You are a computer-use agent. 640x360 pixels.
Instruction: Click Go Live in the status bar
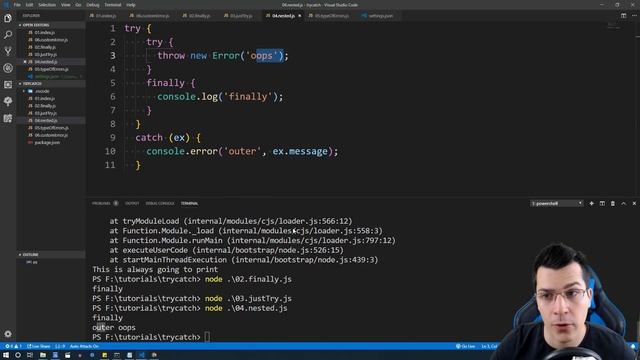pyautogui.click(x=465, y=346)
